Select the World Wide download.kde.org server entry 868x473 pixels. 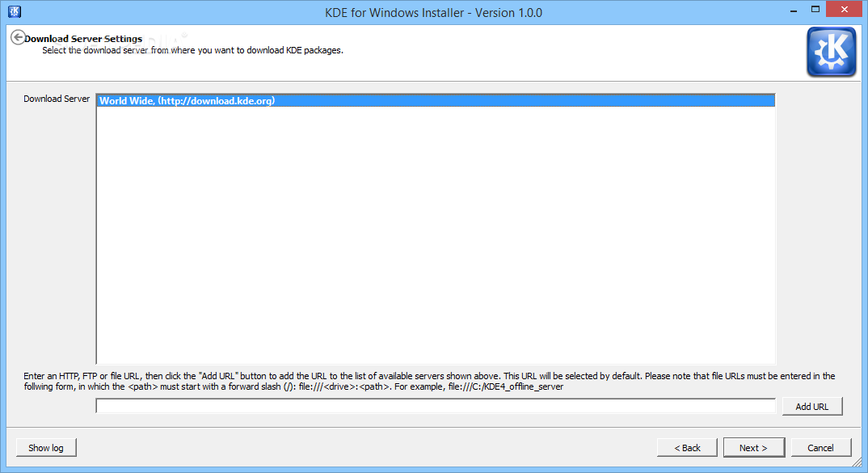[436, 101]
